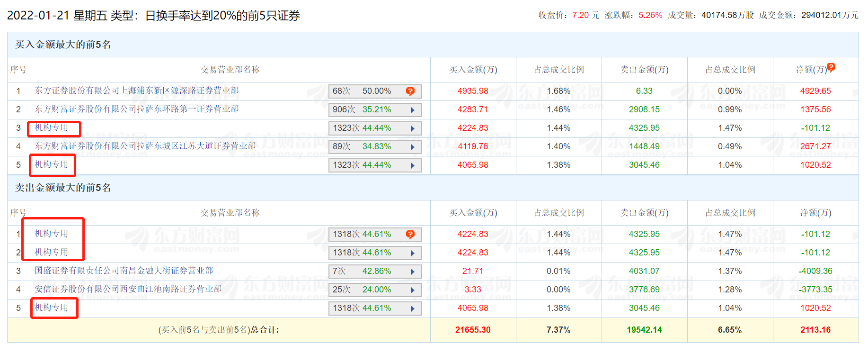Expand the 1318次 arrow in the row with net -101.12

tap(412, 253)
